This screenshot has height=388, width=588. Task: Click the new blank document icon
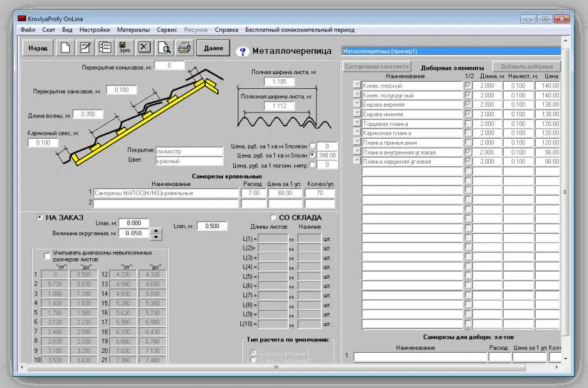coord(65,48)
